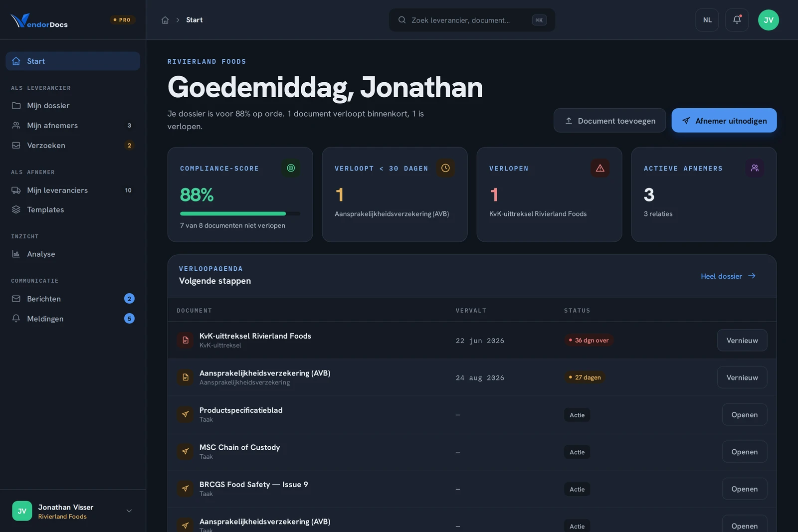798x532 pixels.
Task: Click the task icon beside MSC Chain of Custody
Action: click(x=186, y=451)
